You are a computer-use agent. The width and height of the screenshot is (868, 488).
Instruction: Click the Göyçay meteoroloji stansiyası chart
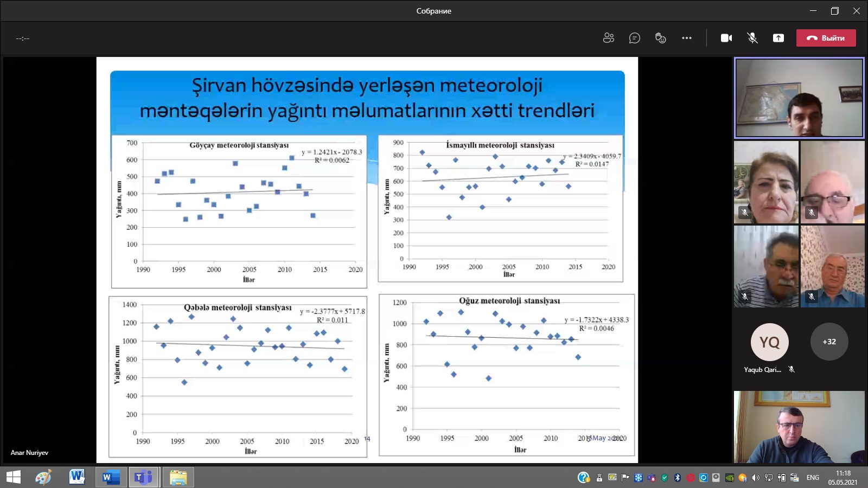click(239, 211)
